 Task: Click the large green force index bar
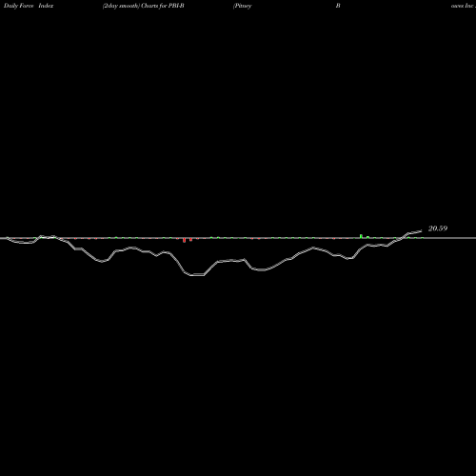[x=361, y=236]
